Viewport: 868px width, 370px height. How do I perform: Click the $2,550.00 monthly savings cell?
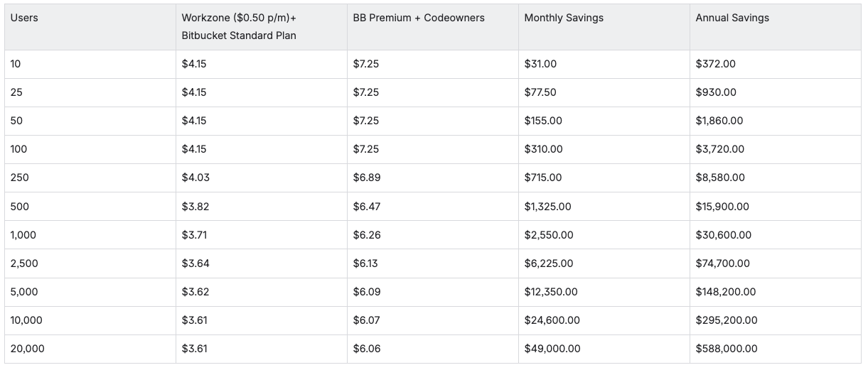pos(548,235)
